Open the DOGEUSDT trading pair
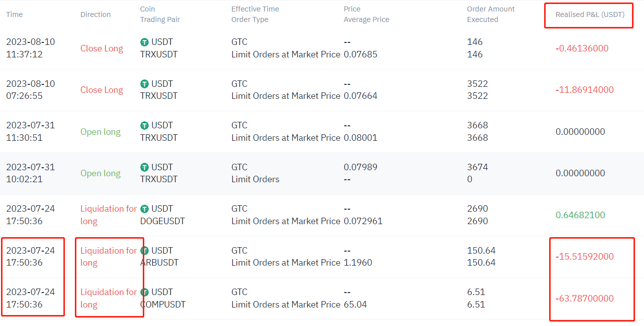This screenshot has width=644, height=326. pyautogui.click(x=162, y=221)
